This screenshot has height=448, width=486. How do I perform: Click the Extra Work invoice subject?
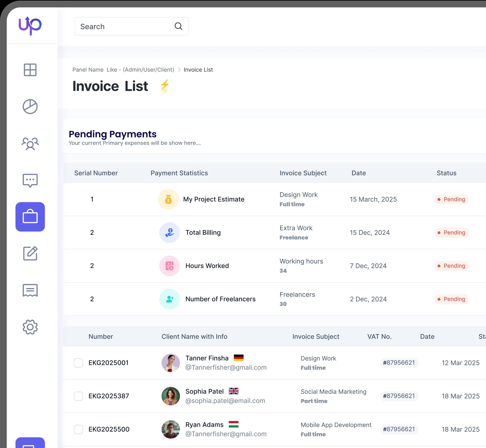pos(296,228)
